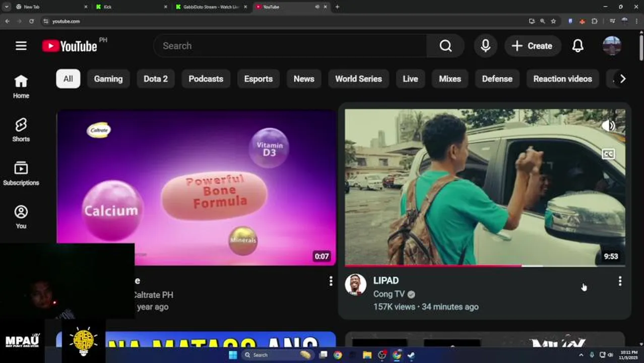The width and height of the screenshot is (644, 363).
Task: Open the account avatar menu
Action: (612, 46)
